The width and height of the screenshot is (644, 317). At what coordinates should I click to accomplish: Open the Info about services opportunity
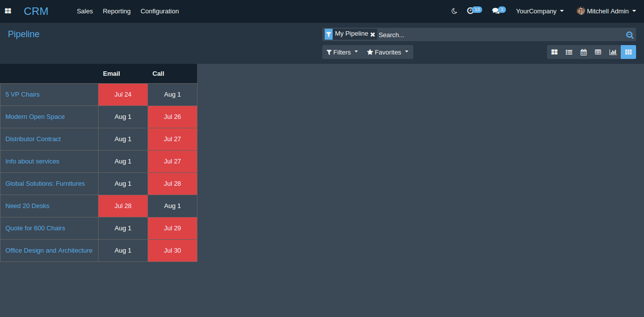(x=32, y=161)
